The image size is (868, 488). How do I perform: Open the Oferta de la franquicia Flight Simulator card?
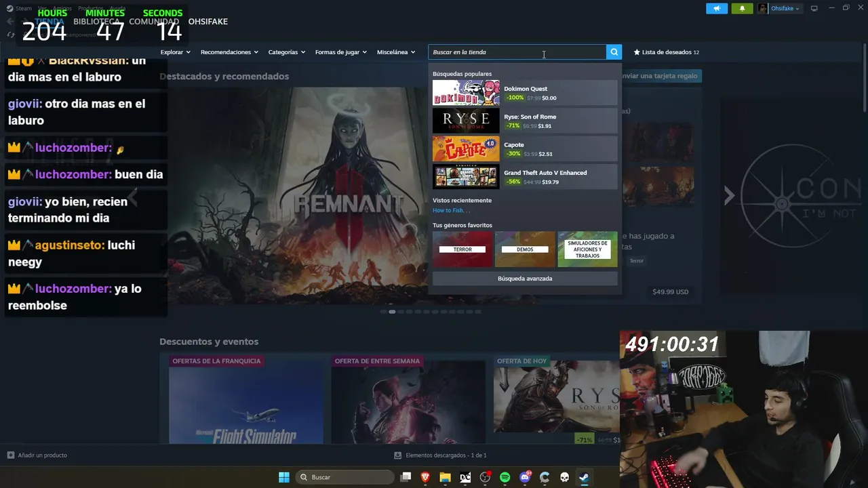pyautogui.click(x=245, y=399)
